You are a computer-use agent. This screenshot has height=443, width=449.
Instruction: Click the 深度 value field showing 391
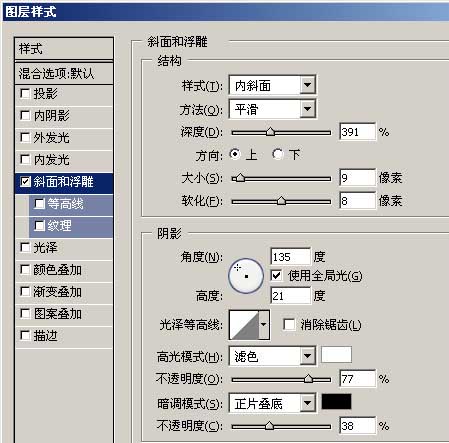click(357, 132)
